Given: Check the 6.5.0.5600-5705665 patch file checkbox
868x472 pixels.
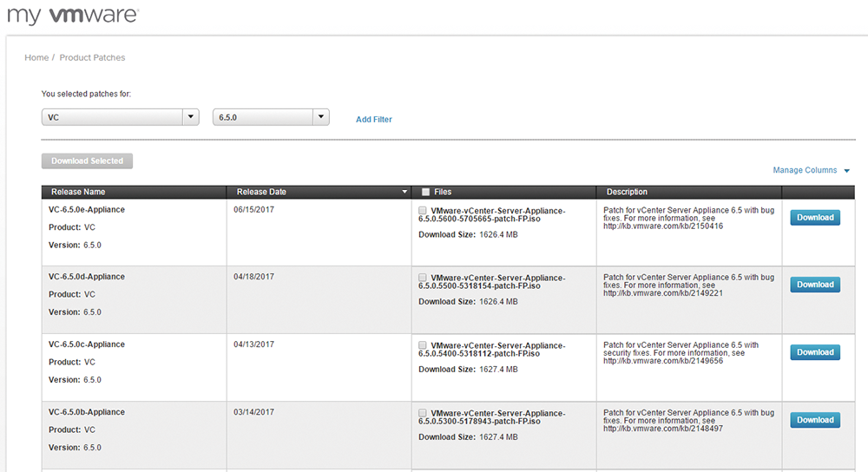Looking at the screenshot, I should 423,211.
